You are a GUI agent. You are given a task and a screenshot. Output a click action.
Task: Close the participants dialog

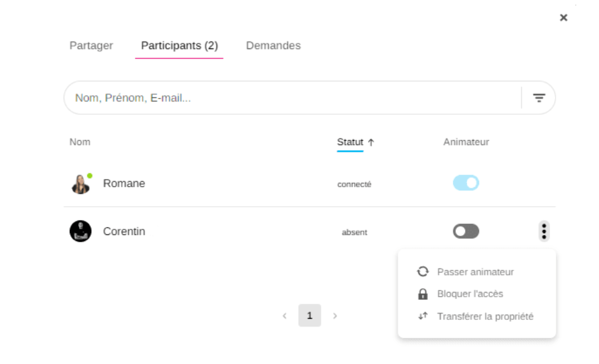click(x=564, y=18)
